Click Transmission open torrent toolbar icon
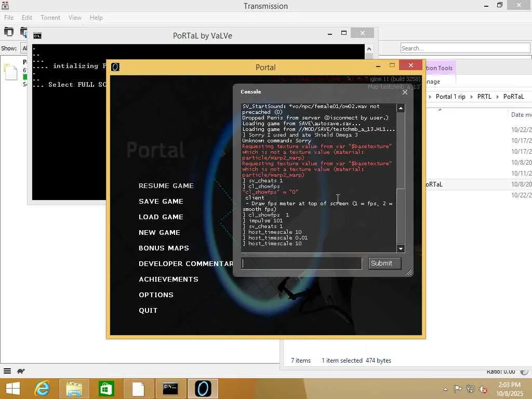Screen dimensions: 532x399 tap(9, 32)
